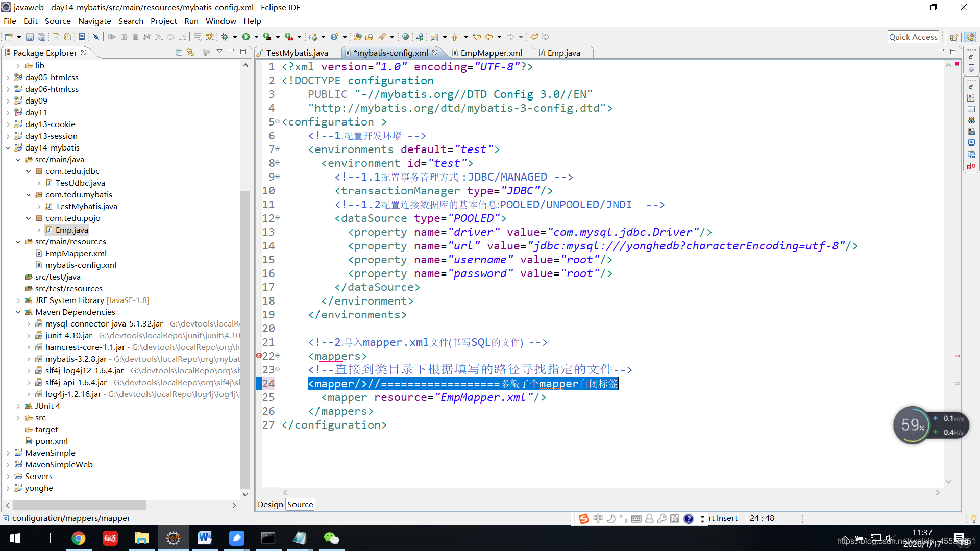Collapse the day14-mybatis project node
The image size is (980, 551).
(8, 148)
